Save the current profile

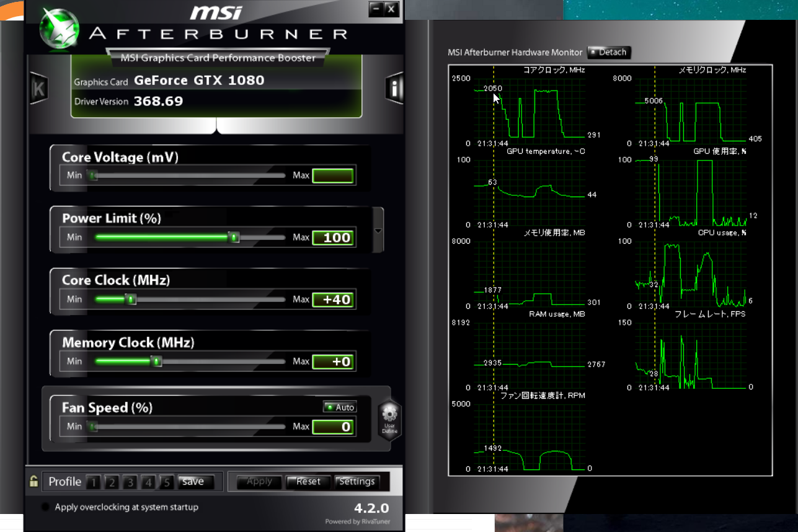pos(196,482)
